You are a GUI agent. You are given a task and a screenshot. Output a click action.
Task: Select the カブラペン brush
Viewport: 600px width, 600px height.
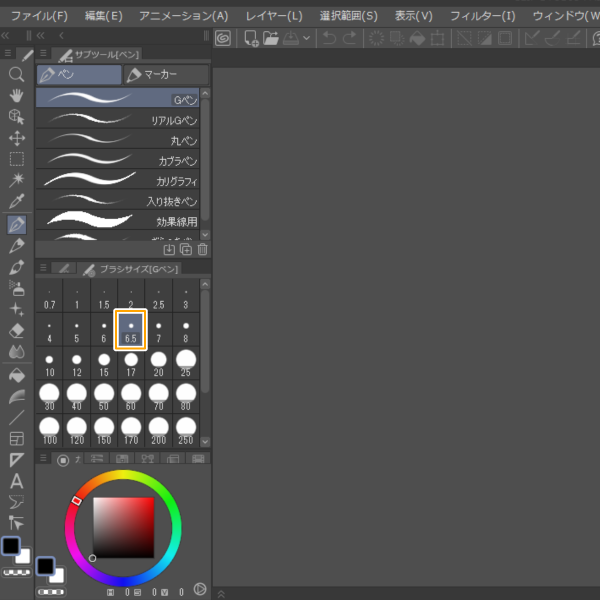[118, 161]
